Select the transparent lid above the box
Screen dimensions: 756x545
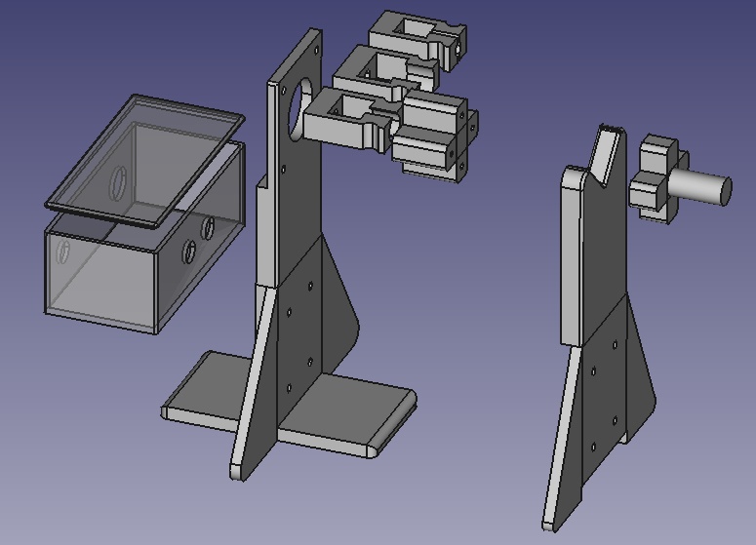click(144, 160)
